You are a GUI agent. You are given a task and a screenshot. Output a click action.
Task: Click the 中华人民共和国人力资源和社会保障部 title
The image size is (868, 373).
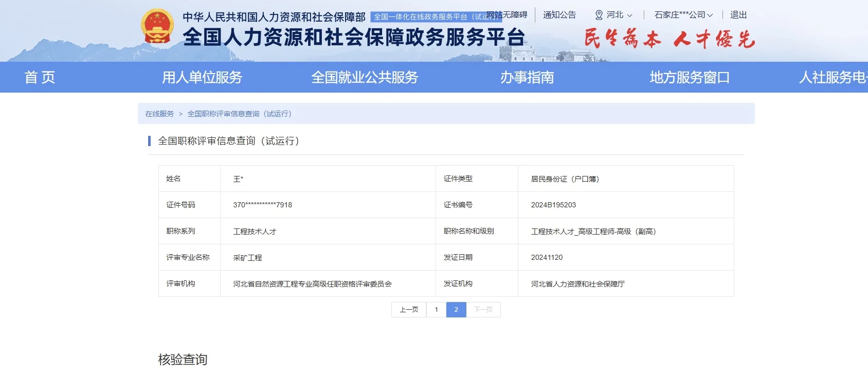[274, 17]
